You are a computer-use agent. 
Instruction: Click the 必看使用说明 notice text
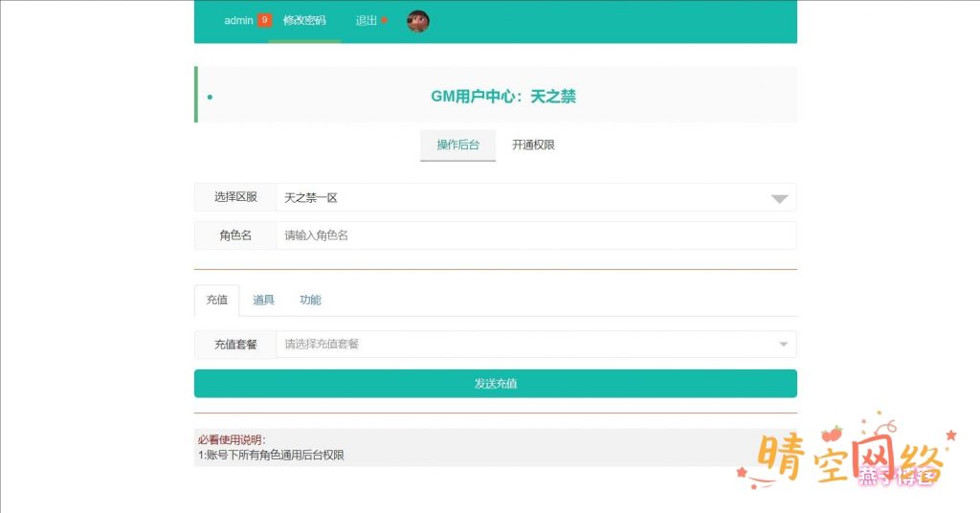click(x=232, y=440)
